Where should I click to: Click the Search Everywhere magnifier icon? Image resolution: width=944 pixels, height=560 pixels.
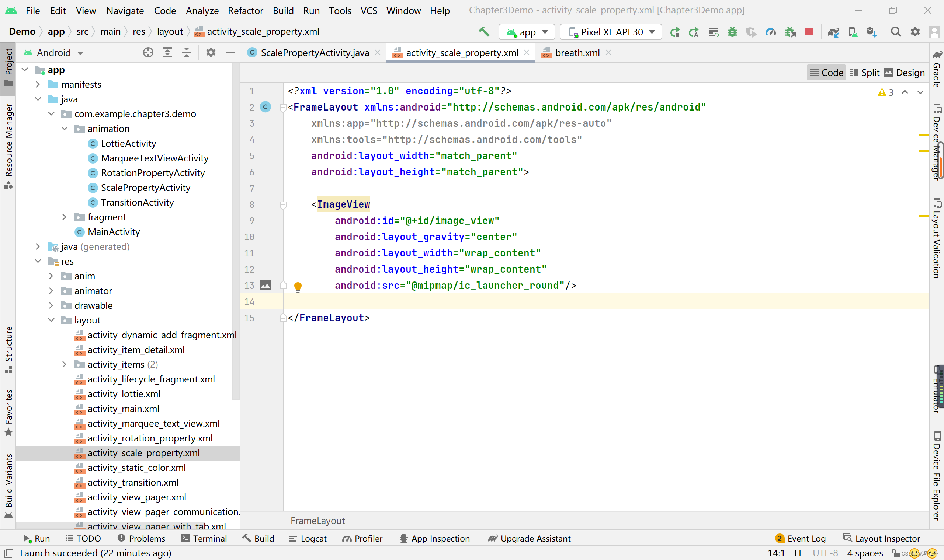[896, 32]
